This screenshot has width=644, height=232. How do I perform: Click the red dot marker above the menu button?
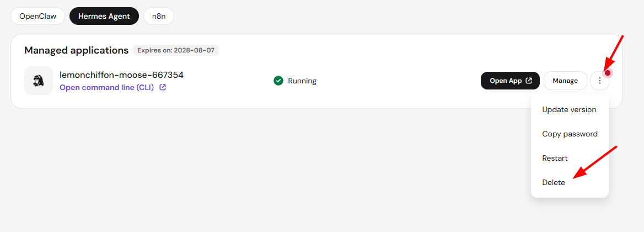608,73
